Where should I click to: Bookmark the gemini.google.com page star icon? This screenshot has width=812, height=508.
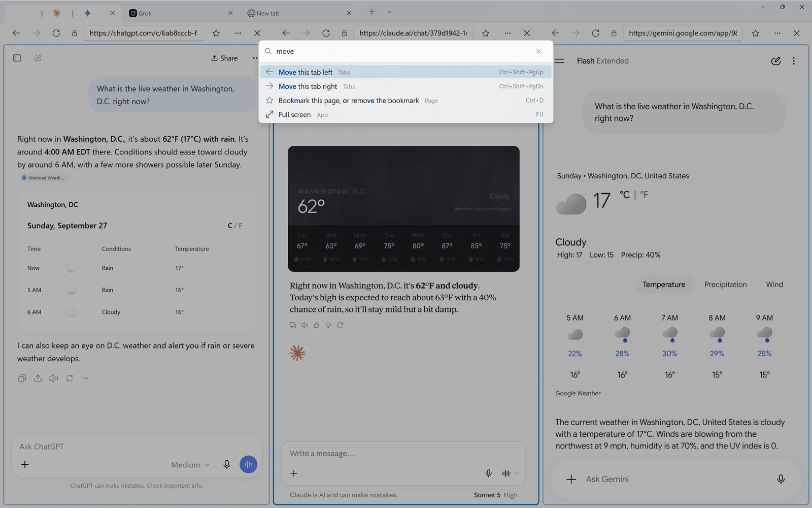[756, 33]
